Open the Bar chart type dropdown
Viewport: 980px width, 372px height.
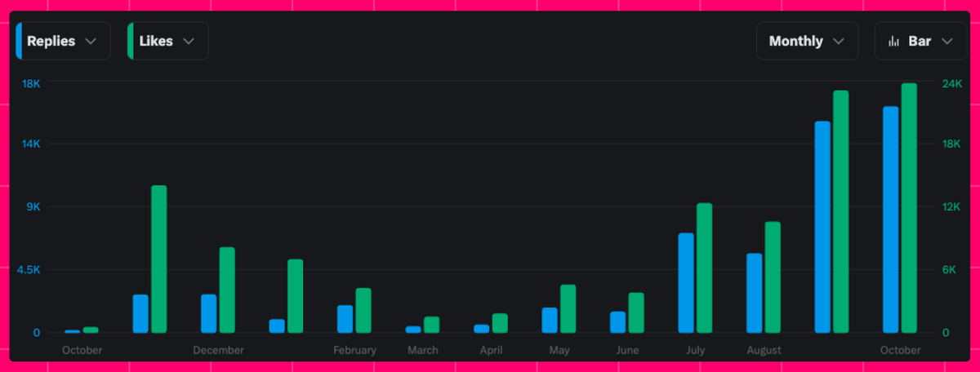pyautogui.click(x=920, y=41)
